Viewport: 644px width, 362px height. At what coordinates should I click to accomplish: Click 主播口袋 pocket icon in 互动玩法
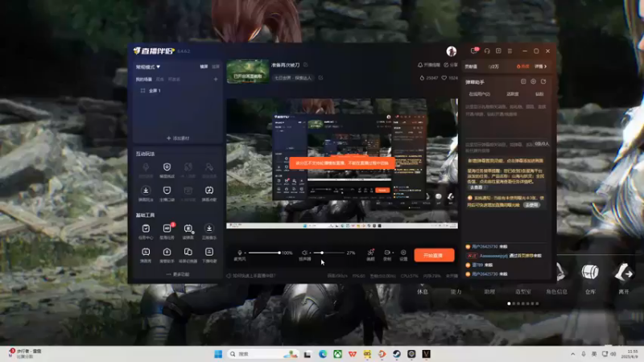coord(167,191)
